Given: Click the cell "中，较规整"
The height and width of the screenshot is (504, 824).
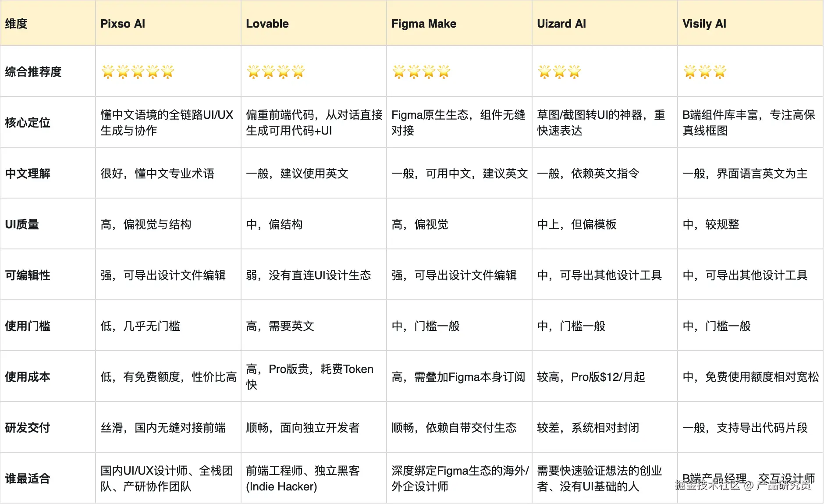Looking at the screenshot, I should click(x=750, y=224).
